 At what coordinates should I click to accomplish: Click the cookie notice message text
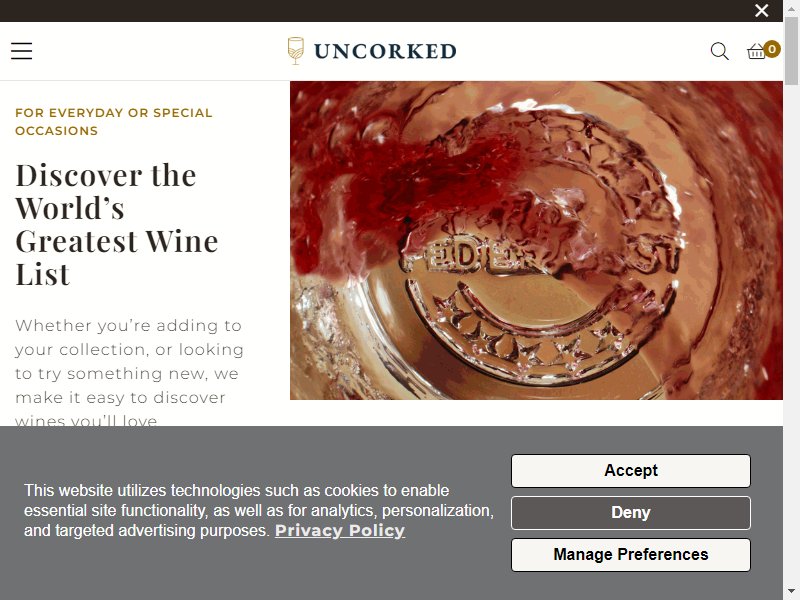[259, 510]
